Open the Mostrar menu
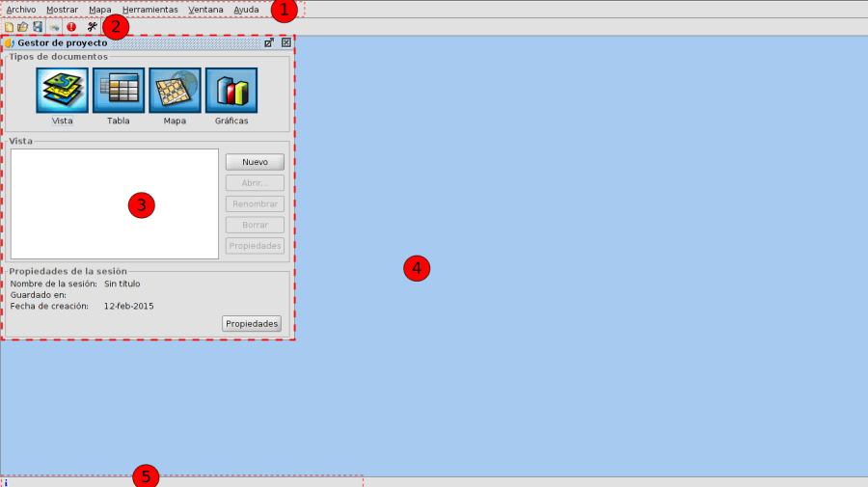 (62, 10)
